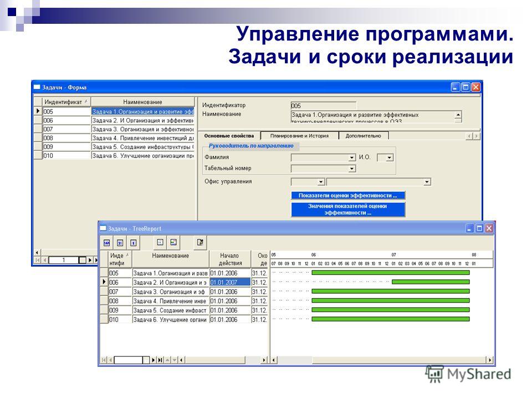Click Задачи - TreeReport title bar icon

(x=103, y=228)
